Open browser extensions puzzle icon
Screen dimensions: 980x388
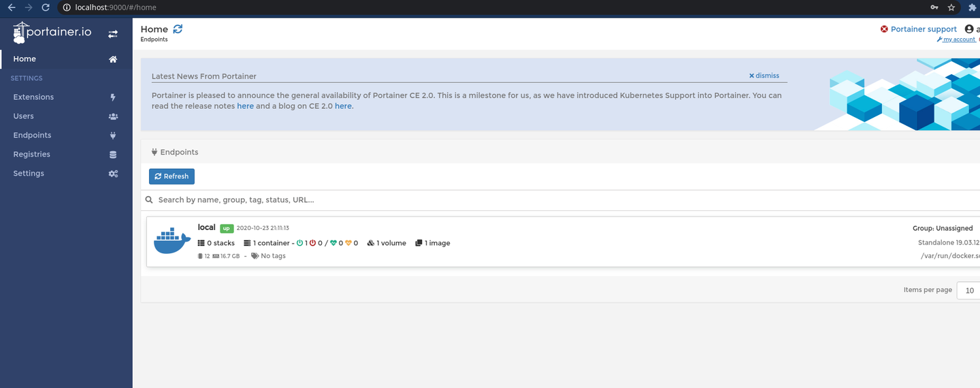[x=972, y=7]
